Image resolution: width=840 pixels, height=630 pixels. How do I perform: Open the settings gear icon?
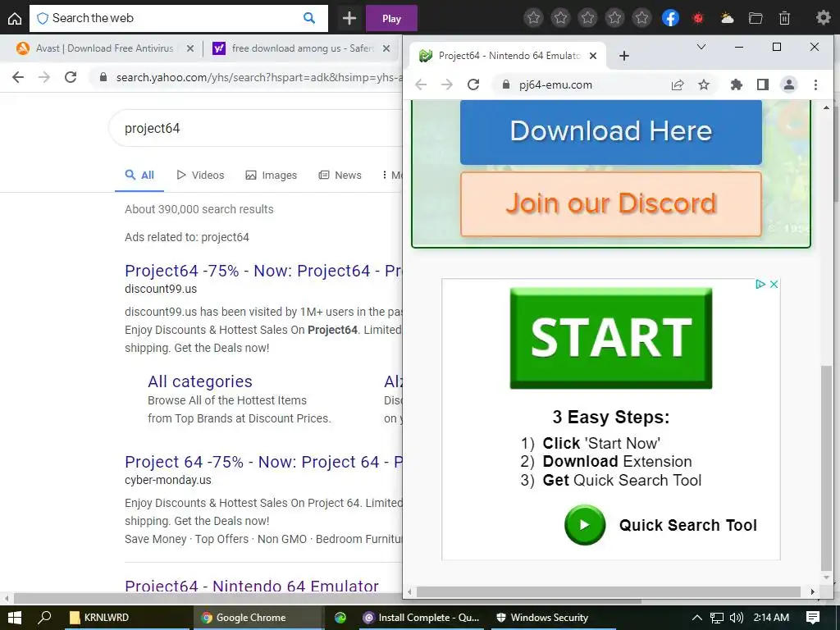(823, 18)
